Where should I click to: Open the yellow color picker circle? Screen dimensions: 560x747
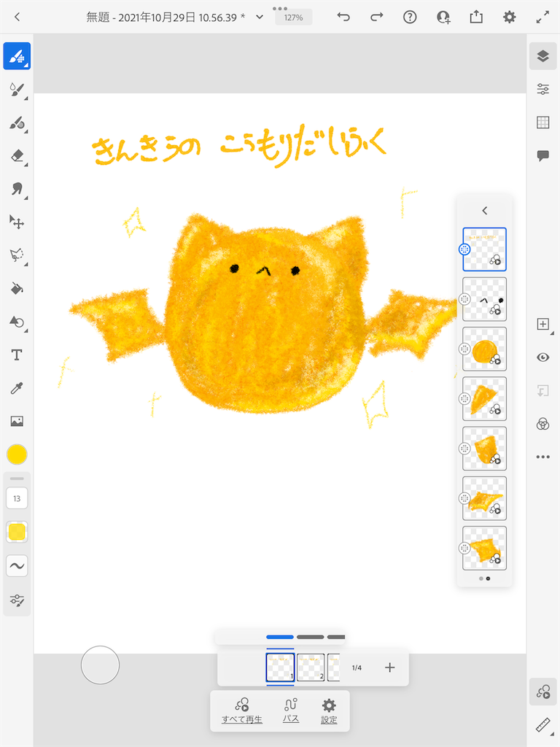pyautogui.click(x=17, y=454)
